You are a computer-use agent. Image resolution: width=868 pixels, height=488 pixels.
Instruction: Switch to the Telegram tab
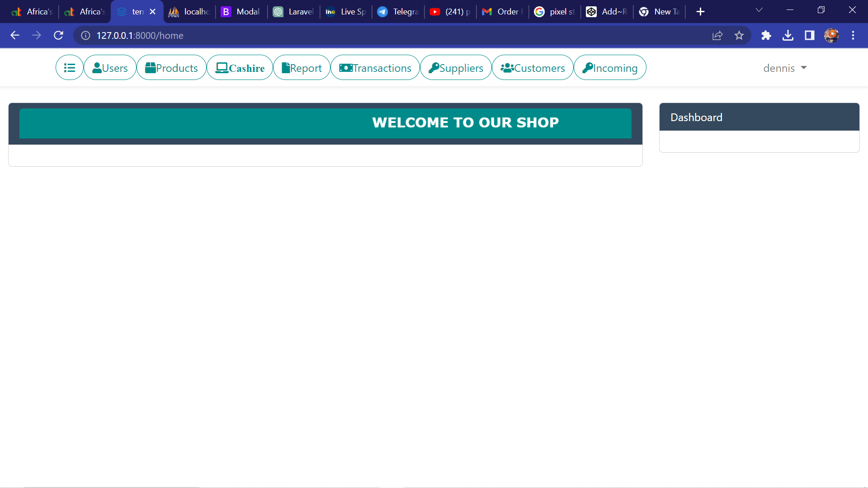pos(398,12)
